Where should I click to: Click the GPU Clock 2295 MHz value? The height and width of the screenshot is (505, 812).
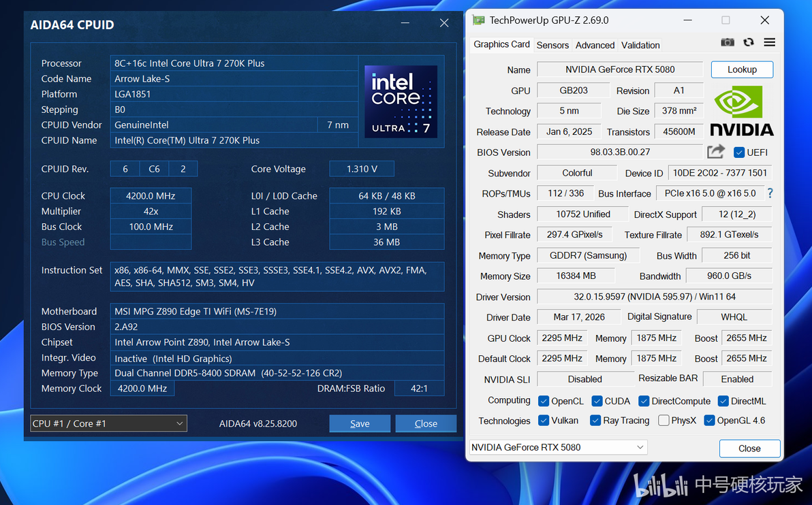562,338
